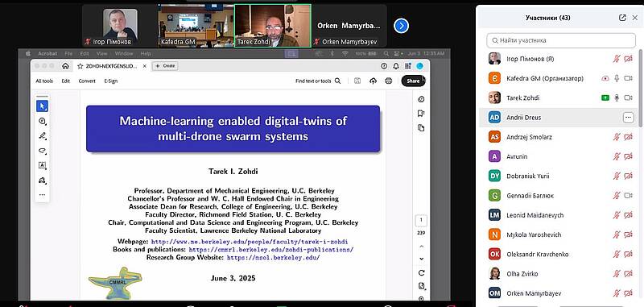Select the arrow selection tool in Acrobat
The image size is (644, 307).
tap(42, 106)
